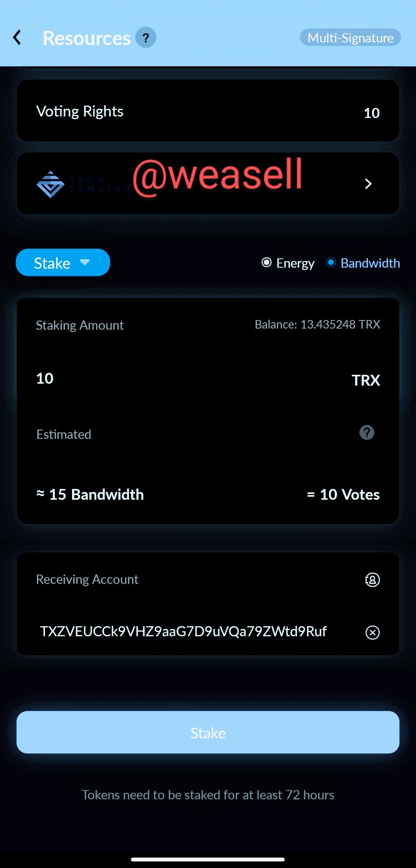The image size is (416, 868).
Task: Open the address book contact icon
Action: (x=372, y=580)
